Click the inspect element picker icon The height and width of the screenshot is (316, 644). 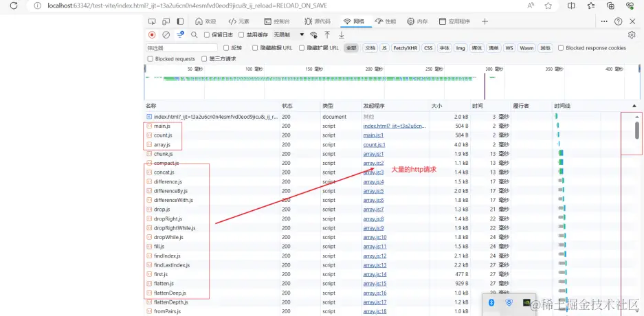pyautogui.click(x=152, y=21)
